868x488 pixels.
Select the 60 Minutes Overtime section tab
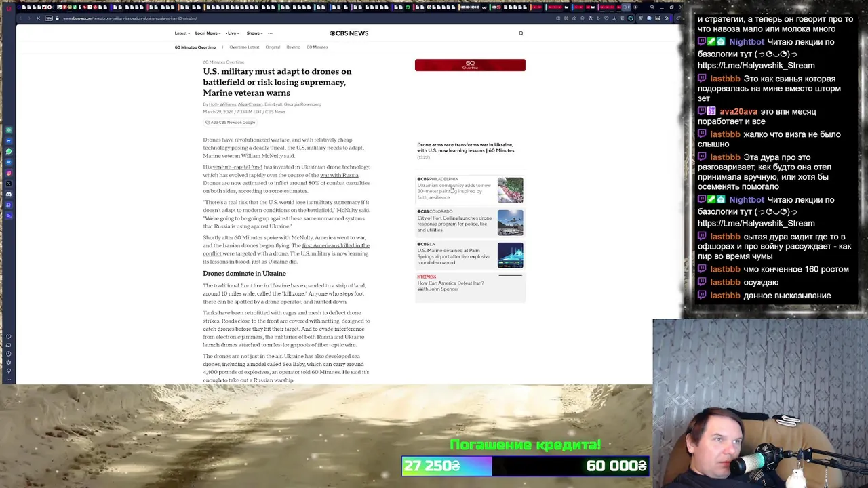[195, 47]
